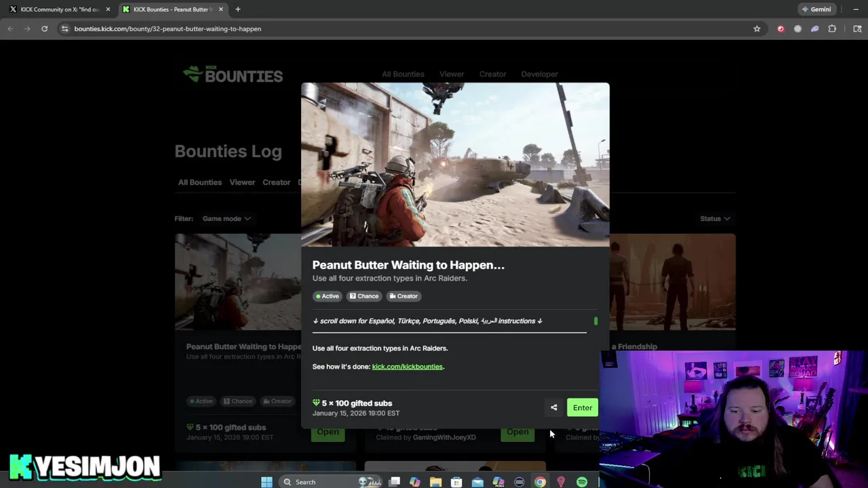Screen dimensions: 868x488
Task: Click the purple extension icon in toolbar
Action: click(x=814, y=28)
